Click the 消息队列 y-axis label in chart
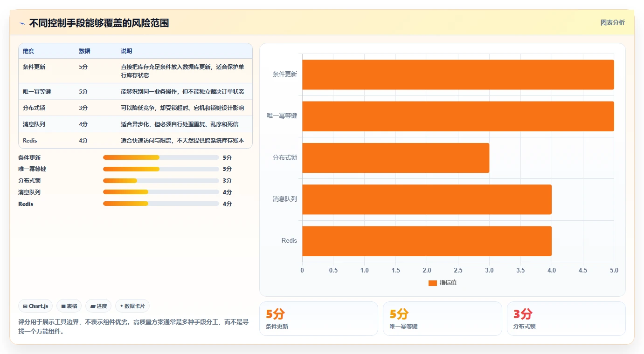644x354 pixels. [285, 199]
